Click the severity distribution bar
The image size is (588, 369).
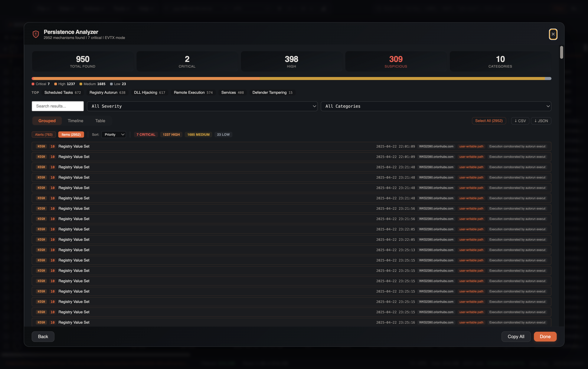[x=291, y=79]
